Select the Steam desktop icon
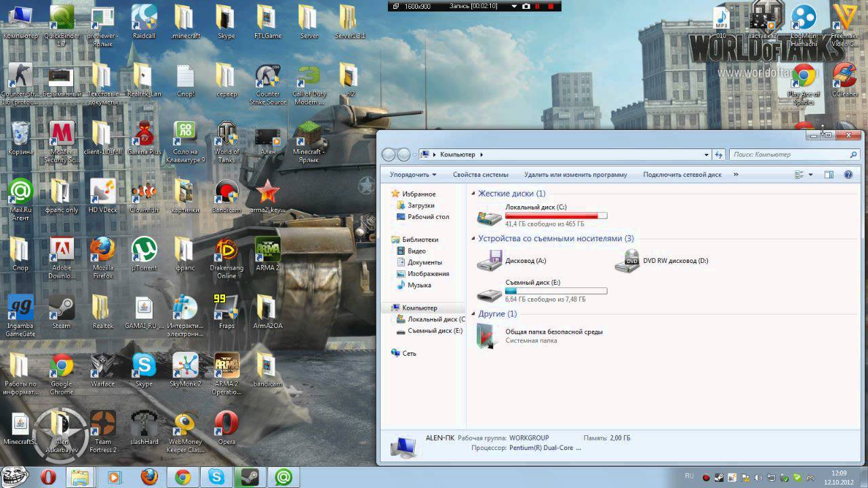Image resolution: width=868 pixels, height=488 pixels. (x=62, y=312)
